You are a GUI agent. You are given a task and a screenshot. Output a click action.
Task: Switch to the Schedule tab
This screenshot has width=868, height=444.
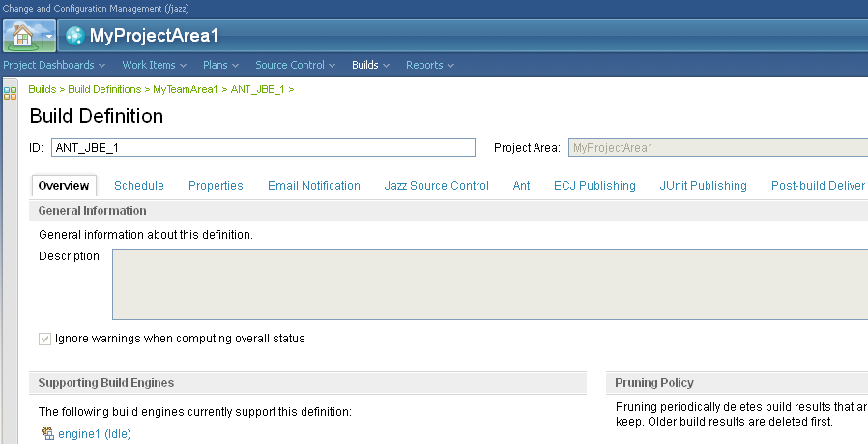click(139, 186)
